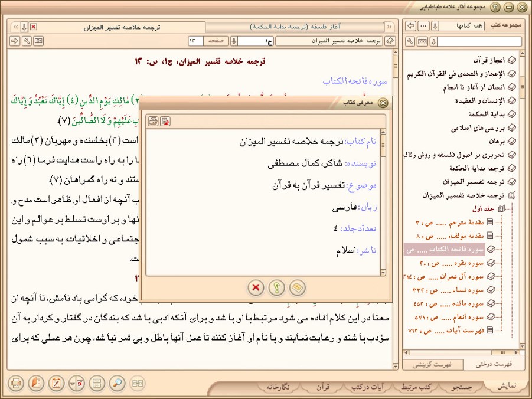Click the wrench settings icon in the book list panel
Viewport: 532px width, 399px height.
410,41
